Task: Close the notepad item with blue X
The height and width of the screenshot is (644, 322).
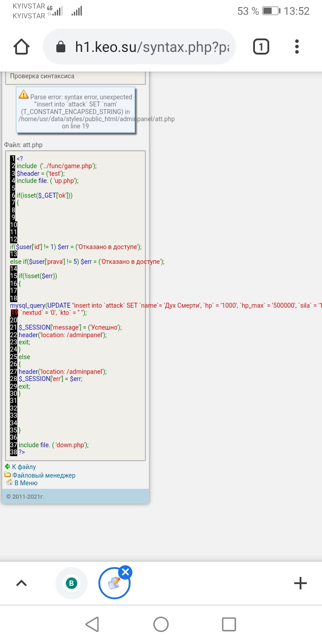Action: (126, 572)
